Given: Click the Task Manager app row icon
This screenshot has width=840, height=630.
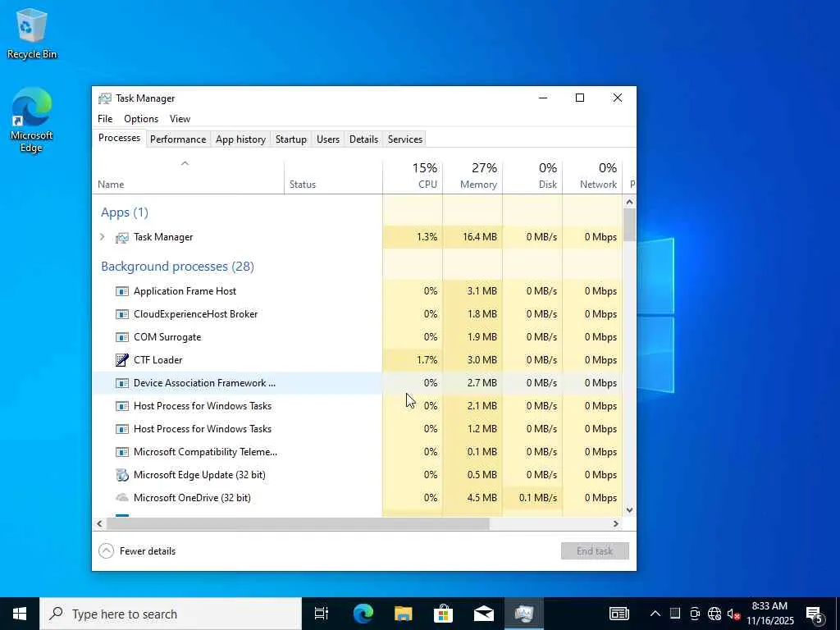Looking at the screenshot, I should 122,237.
